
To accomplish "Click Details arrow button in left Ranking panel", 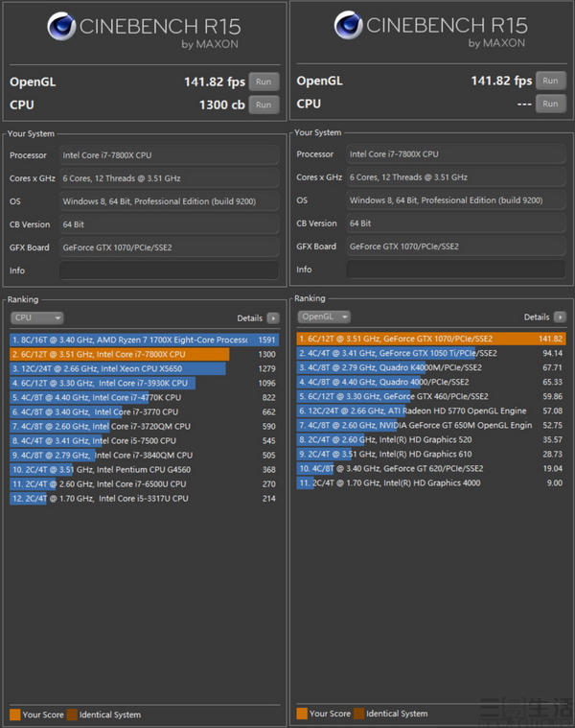I will [273, 317].
